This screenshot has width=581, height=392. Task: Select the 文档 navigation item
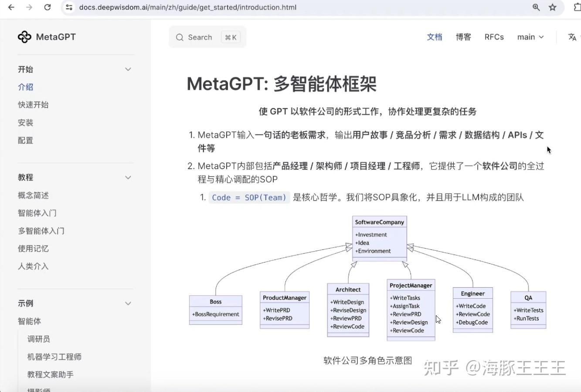click(434, 37)
